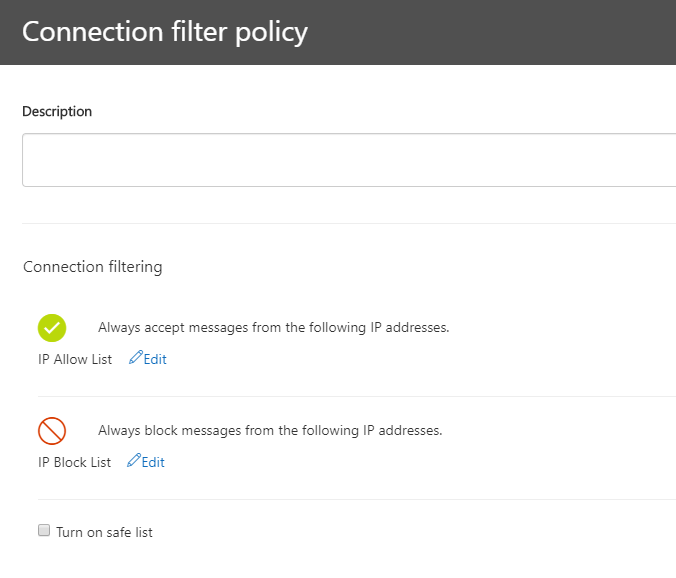The height and width of the screenshot is (578, 676).
Task: Click the divider line below Description box
Action: click(349, 223)
